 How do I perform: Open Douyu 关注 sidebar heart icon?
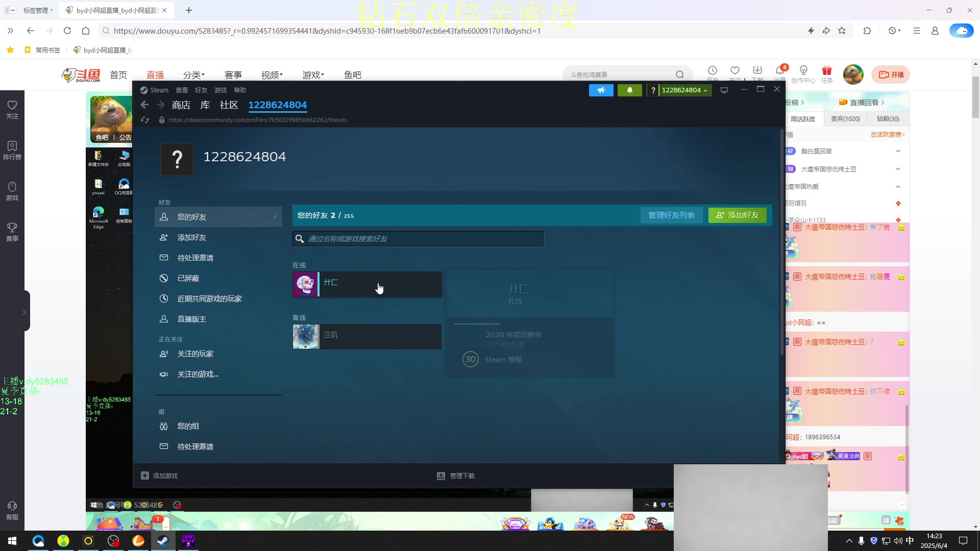[12, 109]
